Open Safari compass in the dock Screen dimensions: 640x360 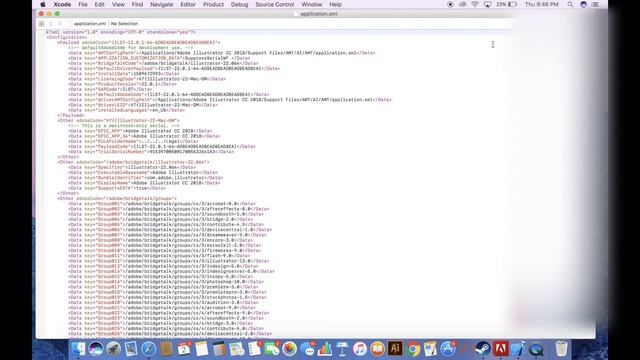pyautogui.click(x=149, y=349)
